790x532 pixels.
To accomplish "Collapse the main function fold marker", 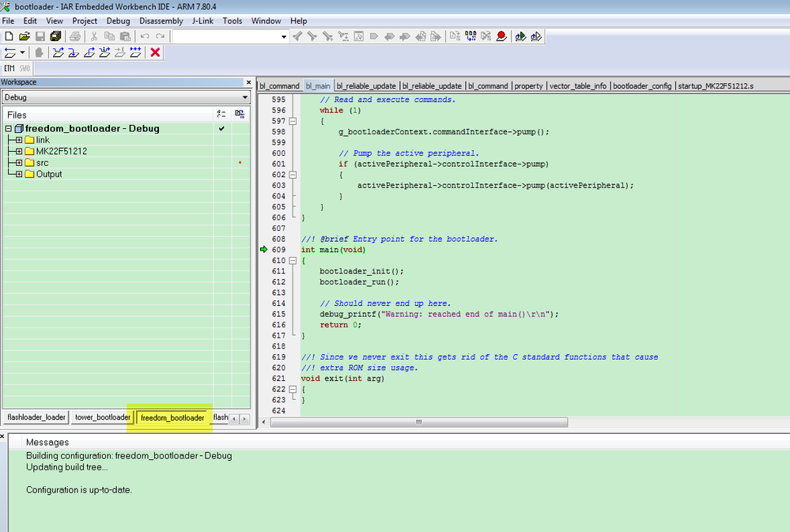I will point(293,261).
